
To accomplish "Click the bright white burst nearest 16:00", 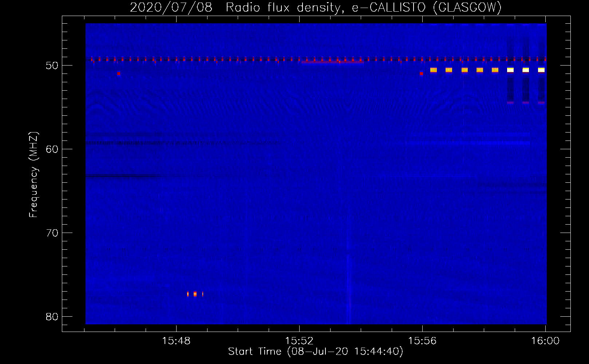I will 541,70.
